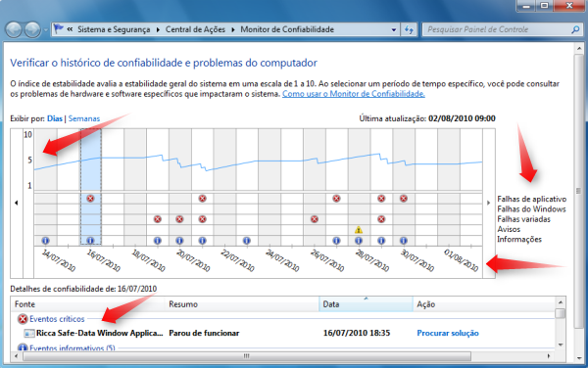Click the information icon on 14/07/2010
This screenshot has width=588, height=368.
[x=45, y=241]
